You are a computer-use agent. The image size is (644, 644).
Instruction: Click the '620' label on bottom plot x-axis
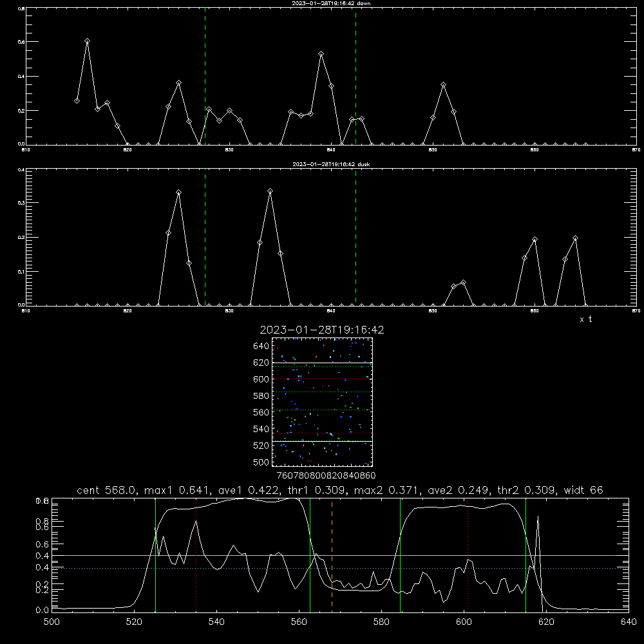tap(546, 622)
